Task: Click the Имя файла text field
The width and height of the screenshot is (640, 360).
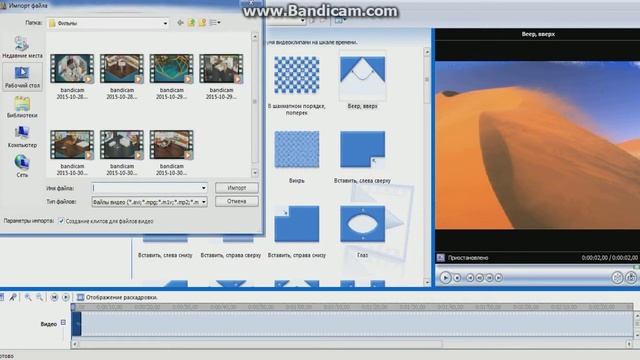Action: [x=146, y=188]
